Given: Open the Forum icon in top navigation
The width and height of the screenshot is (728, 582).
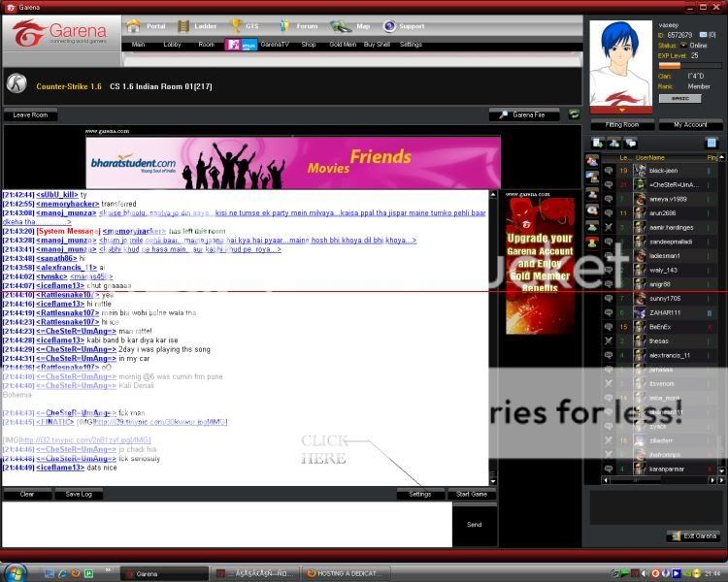Looking at the screenshot, I should tap(281, 26).
